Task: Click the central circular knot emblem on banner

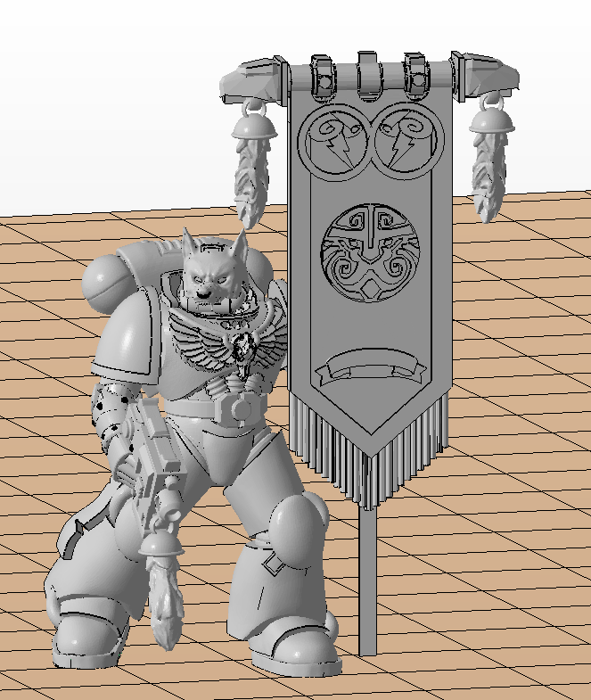Action: [372, 245]
